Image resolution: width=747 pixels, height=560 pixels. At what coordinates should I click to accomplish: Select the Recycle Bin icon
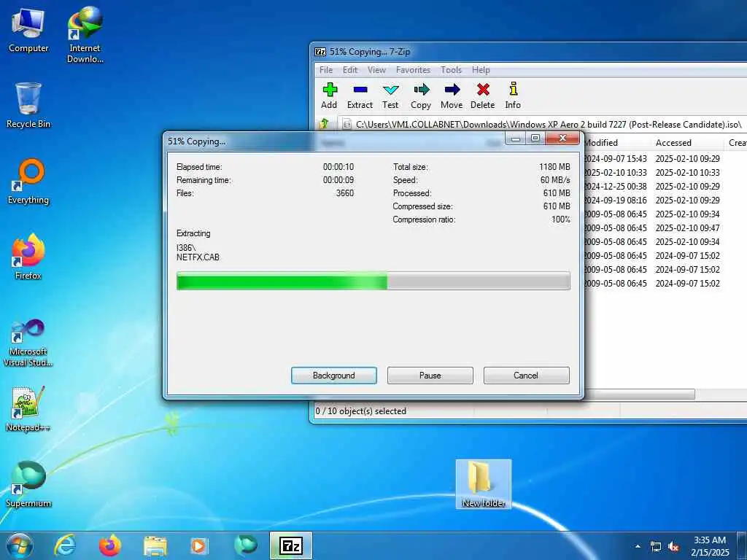[x=28, y=106]
